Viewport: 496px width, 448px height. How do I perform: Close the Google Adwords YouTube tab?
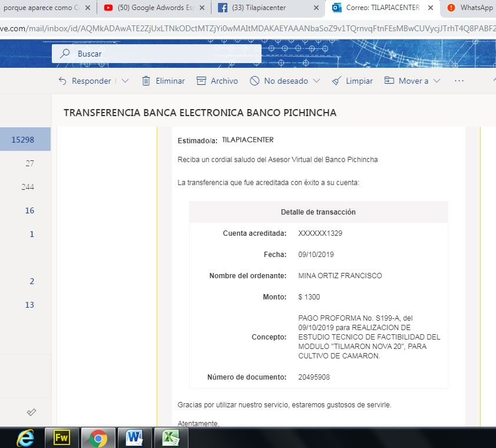[x=202, y=8]
